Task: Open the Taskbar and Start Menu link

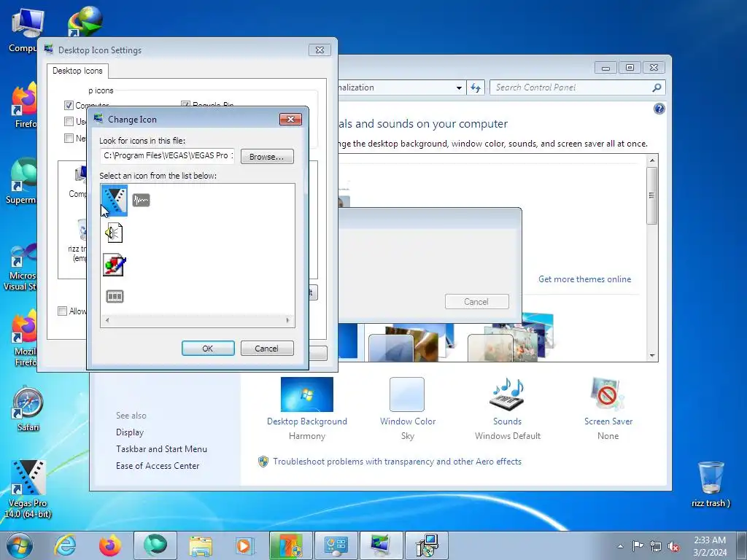Action: point(161,449)
